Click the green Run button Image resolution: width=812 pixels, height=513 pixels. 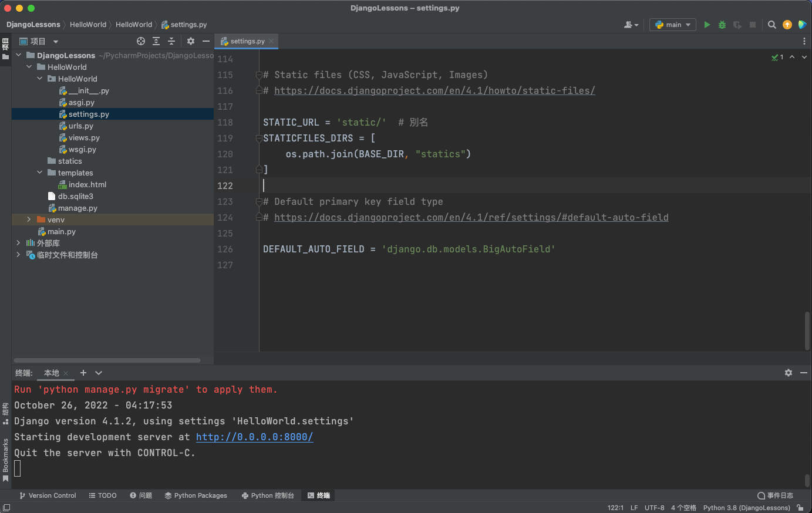707,25
